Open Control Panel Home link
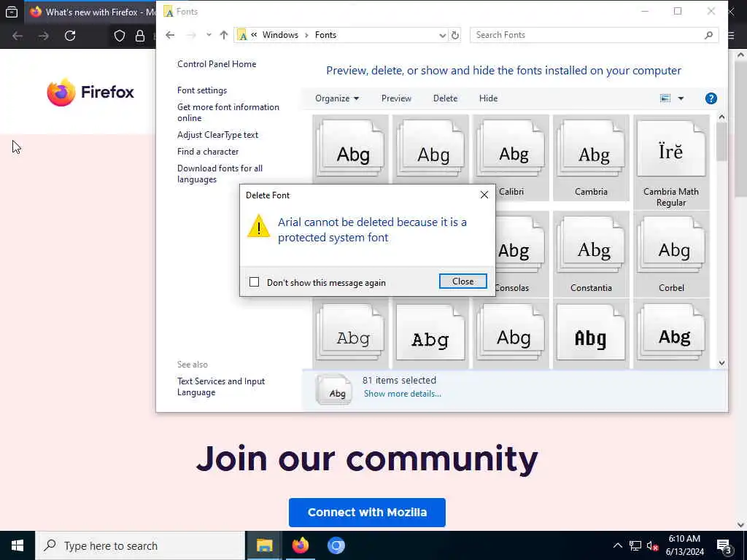 point(216,64)
